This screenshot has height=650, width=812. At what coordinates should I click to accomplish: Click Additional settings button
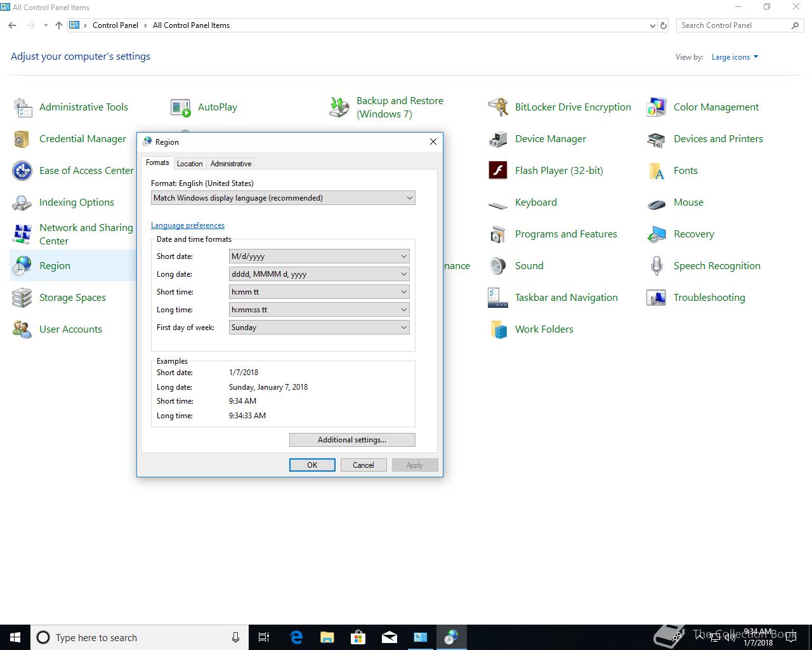click(352, 440)
